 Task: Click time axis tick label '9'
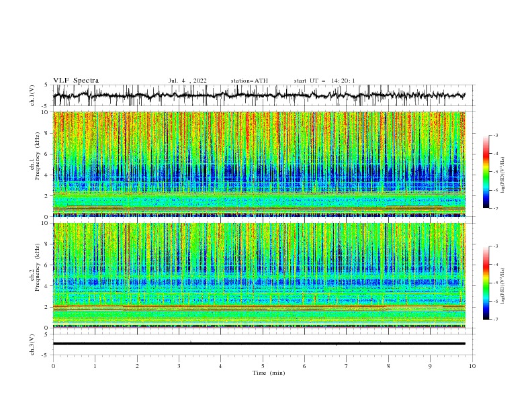tap(430, 366)
